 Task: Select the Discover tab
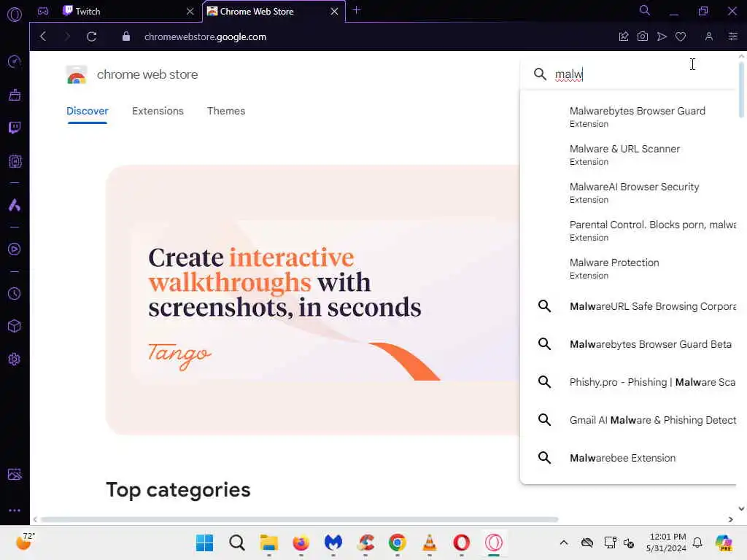point(88,111)
